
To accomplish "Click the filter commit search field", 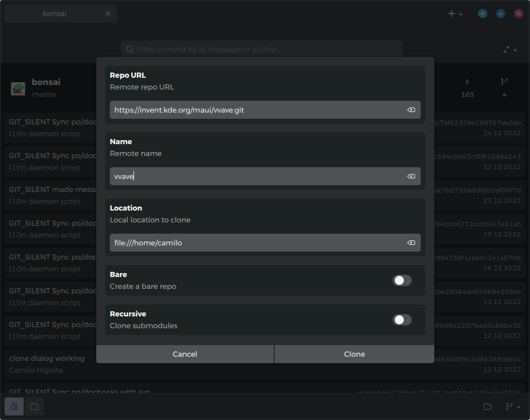I will (x=262, y=50).
